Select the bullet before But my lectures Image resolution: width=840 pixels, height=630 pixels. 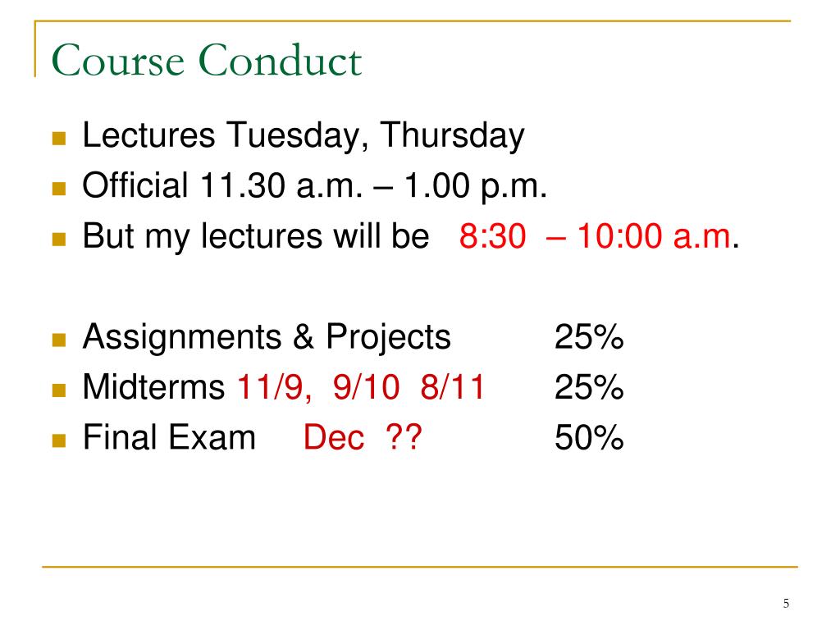click(59, 239)
